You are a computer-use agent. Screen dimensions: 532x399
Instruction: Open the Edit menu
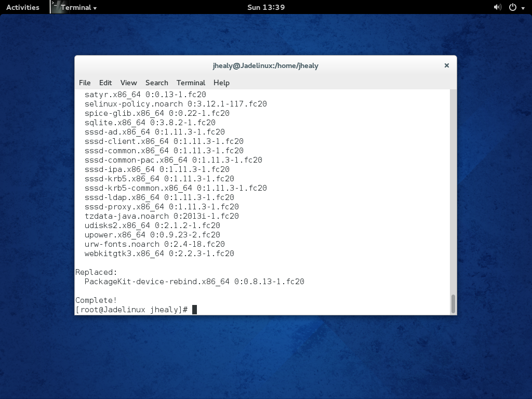coord(105,83)
